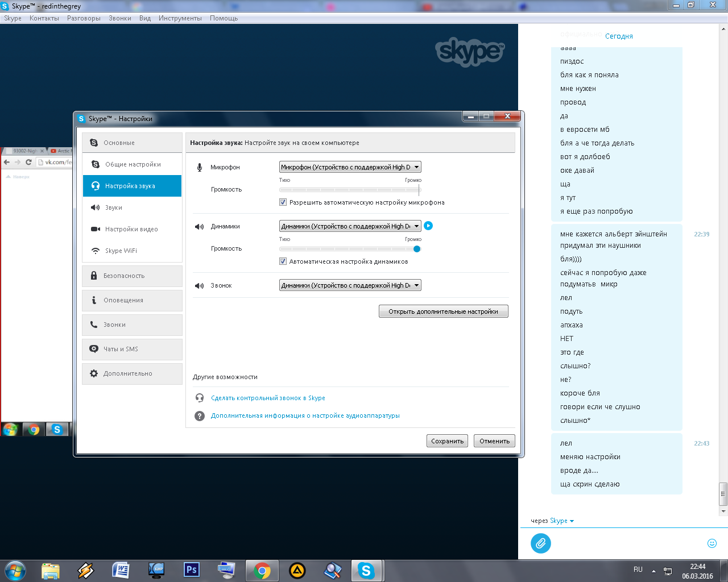Open Общие настройки settings page
Screen dimensions: 728x582
[x=132, y=164]
